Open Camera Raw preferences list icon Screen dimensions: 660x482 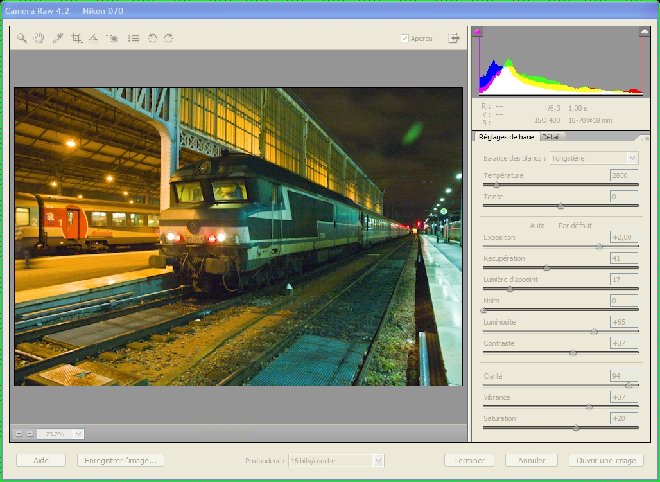coord(133,38)
